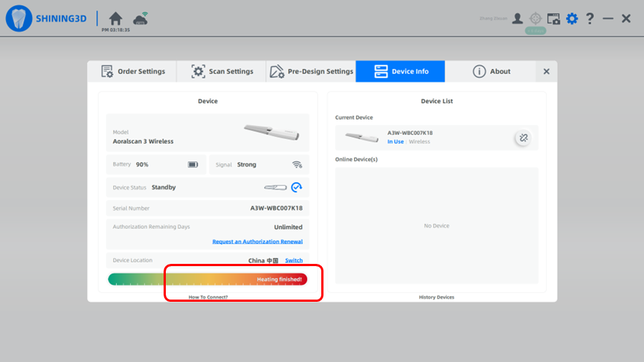Click the China device location text
Image resolution: width=644 pixels, height=362 pixels.
pyautogui.click(x=263, y=260)
